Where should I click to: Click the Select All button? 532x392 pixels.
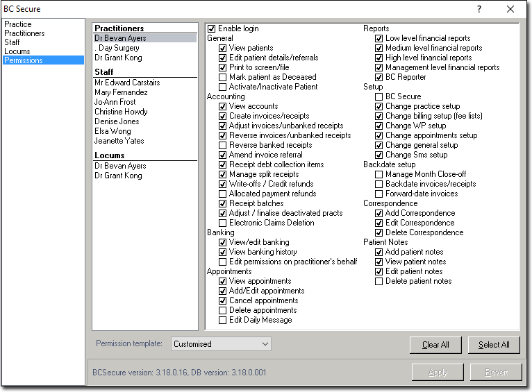[494, 345]
